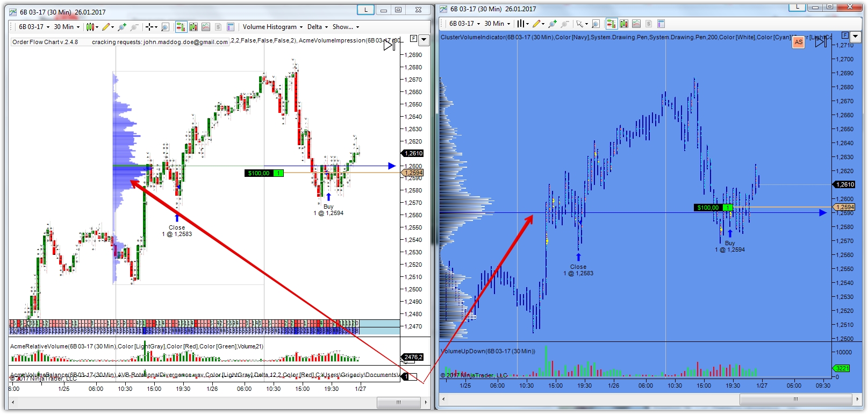This screenshot has height=414, width=868.
Task: Show data box in right chart toolbar
Action: [x=596, y=24]
